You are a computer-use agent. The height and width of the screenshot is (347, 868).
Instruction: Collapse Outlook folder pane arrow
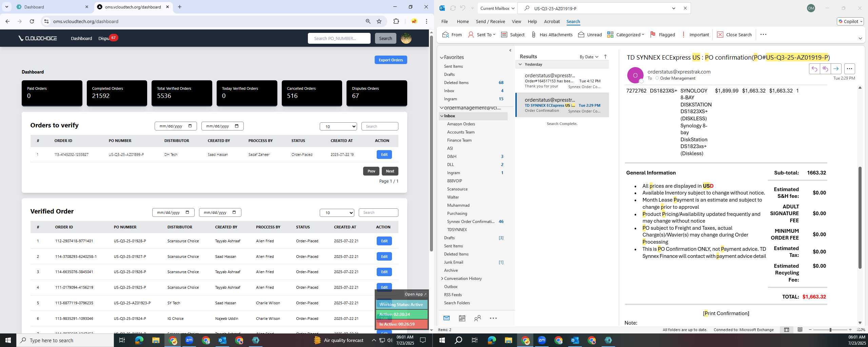510,50
